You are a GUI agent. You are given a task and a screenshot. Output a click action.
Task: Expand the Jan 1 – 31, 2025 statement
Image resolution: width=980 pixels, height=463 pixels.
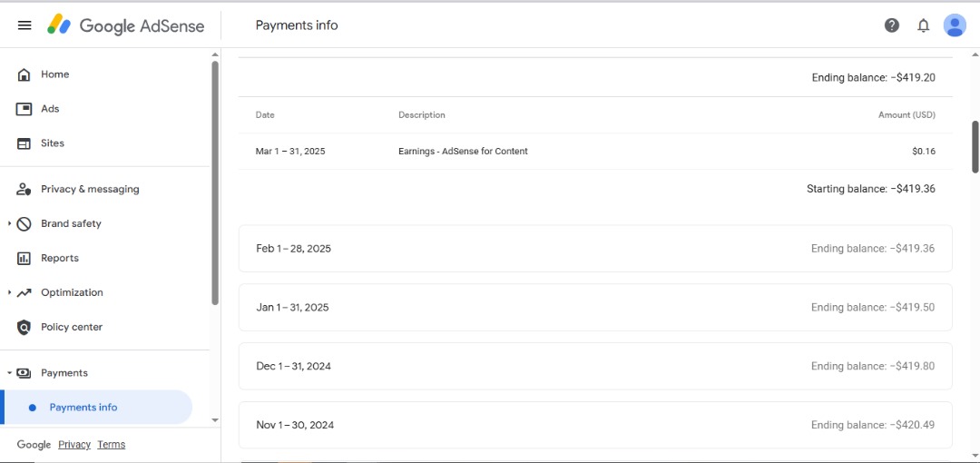[x=595, y=308]
